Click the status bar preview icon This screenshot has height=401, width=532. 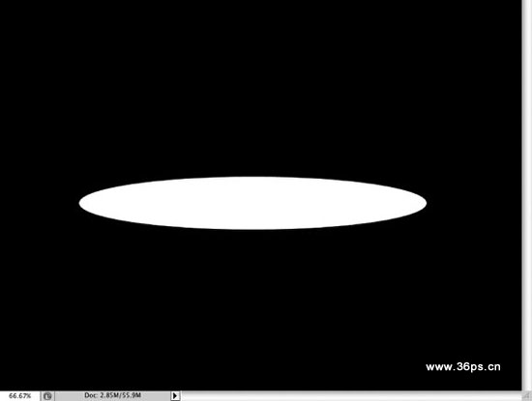[47, 396]
